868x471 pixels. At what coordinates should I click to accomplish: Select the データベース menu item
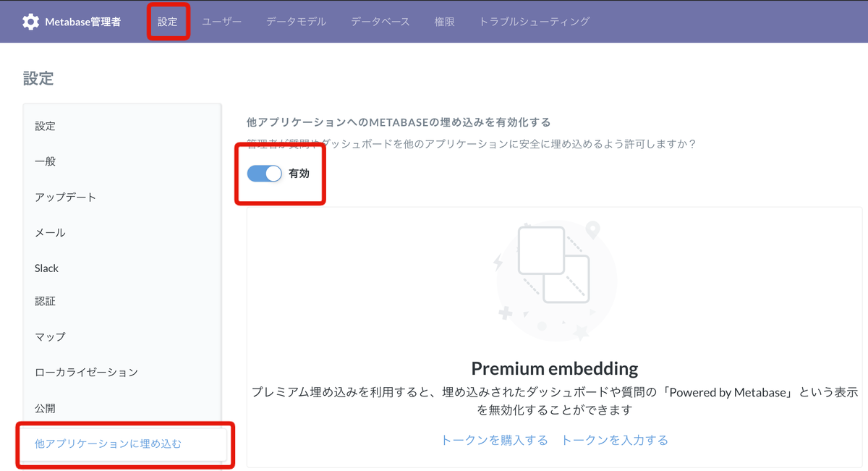[380, 22]
